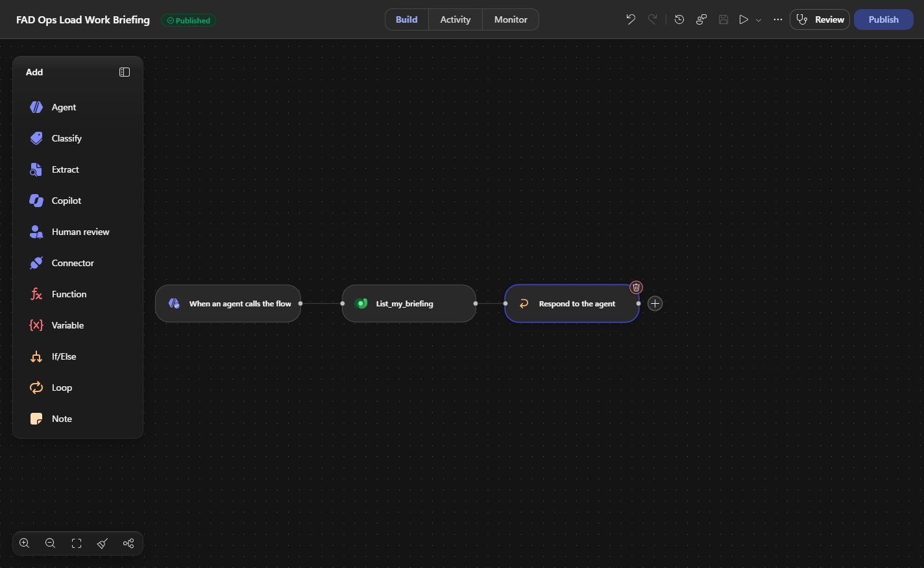Zoom in on the canvas

coord(25,543)
